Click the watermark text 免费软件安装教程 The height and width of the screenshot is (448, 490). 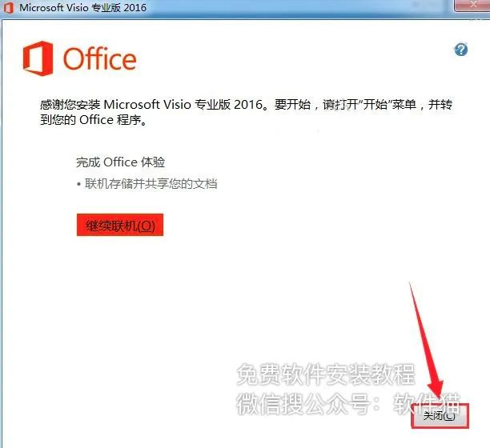coord(326,374)
